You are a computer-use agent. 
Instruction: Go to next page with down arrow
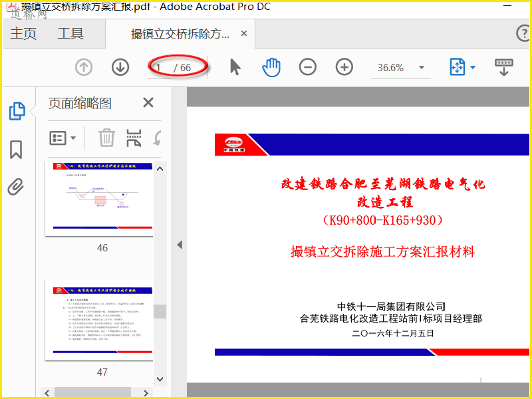point(120,67)
